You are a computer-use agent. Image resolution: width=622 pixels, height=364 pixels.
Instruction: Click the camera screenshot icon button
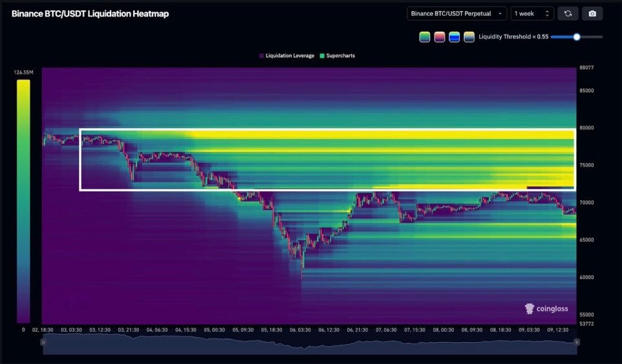[x=592, y=14]
